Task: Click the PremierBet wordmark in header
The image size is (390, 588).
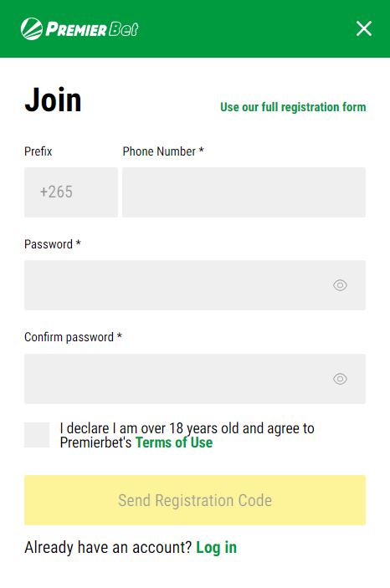Action: point(92,29)
